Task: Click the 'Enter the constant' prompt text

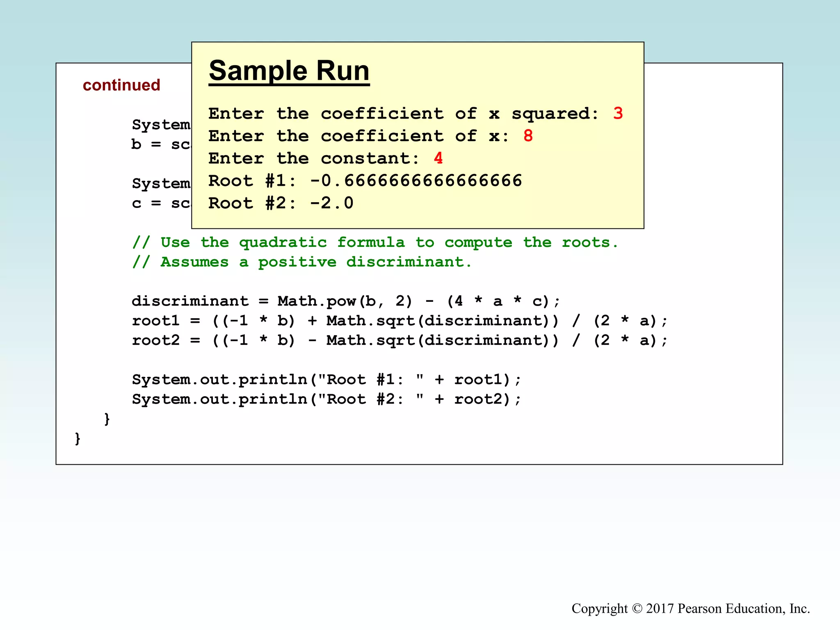Action: [x=314, y=159]
